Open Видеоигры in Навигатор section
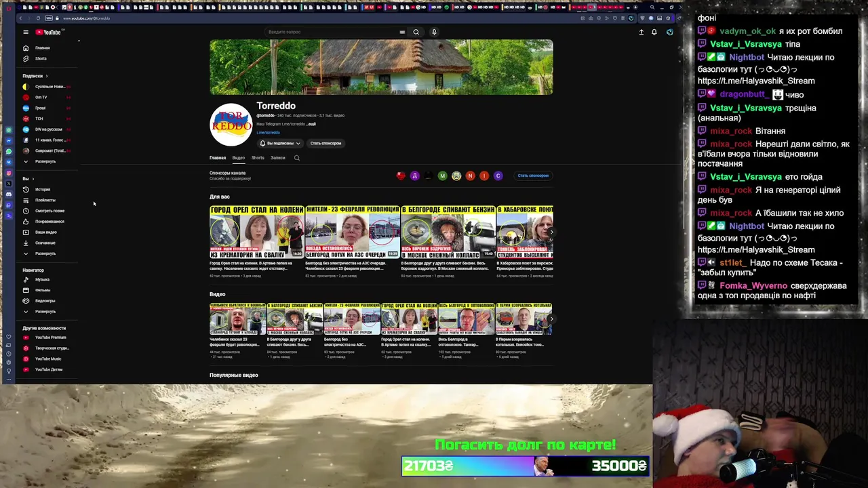Image resolution: width=868 pixels, height=488 pixels. [x=45, y=301]
